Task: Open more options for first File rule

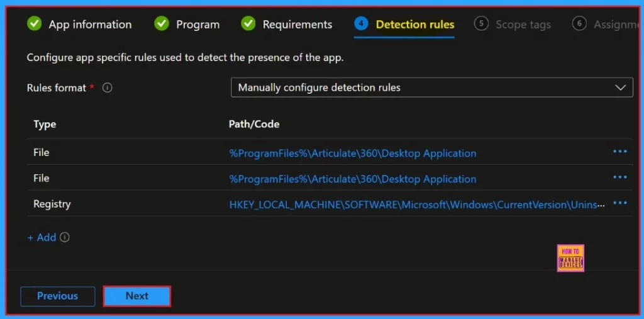Action: (619, 152)
